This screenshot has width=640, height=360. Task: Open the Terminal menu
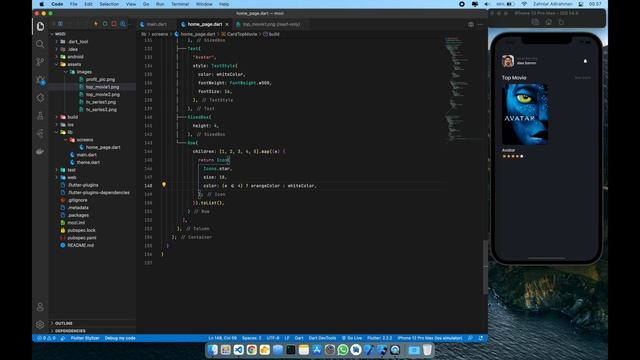point(180,4)
